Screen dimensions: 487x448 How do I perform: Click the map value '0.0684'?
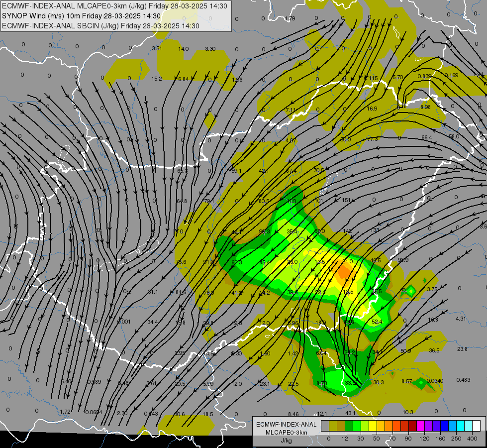tap(94, 412)
